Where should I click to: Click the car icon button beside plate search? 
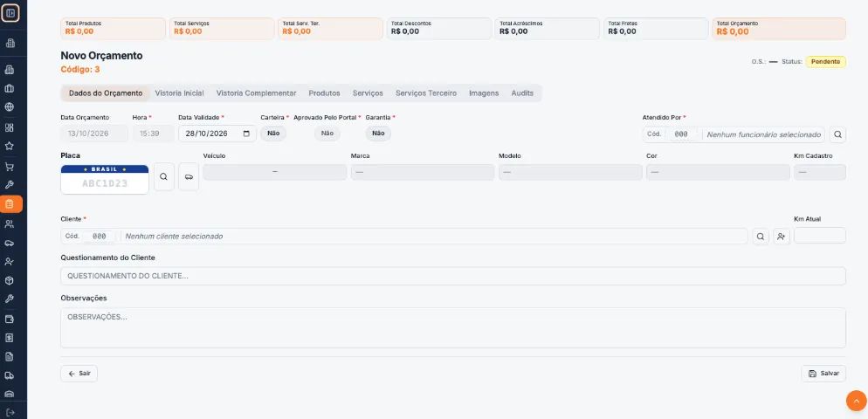tap(189, 176)
